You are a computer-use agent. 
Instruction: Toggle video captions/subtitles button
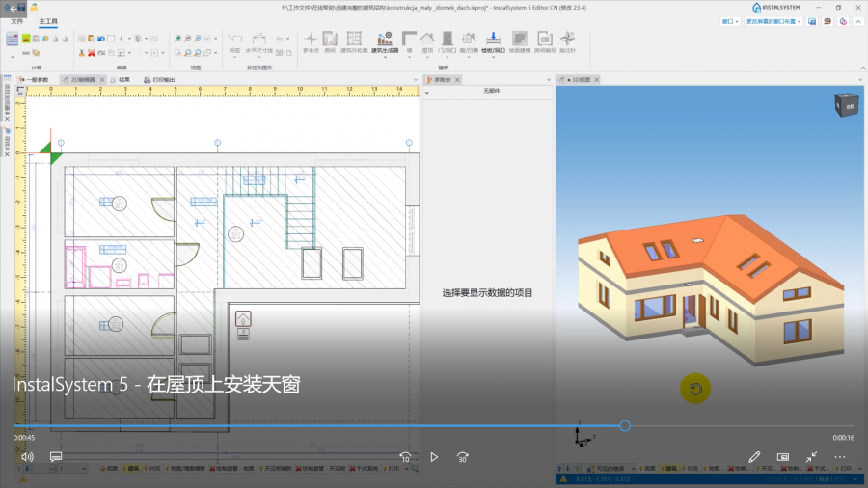point(56,456)
